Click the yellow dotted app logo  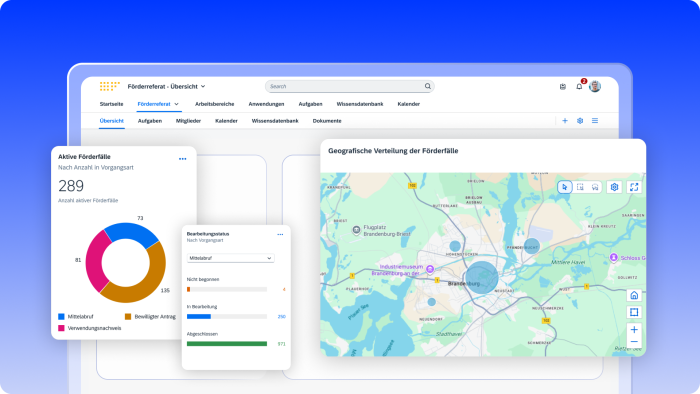pos(109,86)
